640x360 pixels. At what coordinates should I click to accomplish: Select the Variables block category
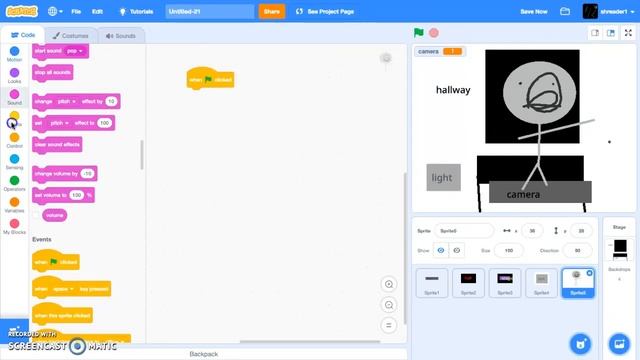coord(14,205)
